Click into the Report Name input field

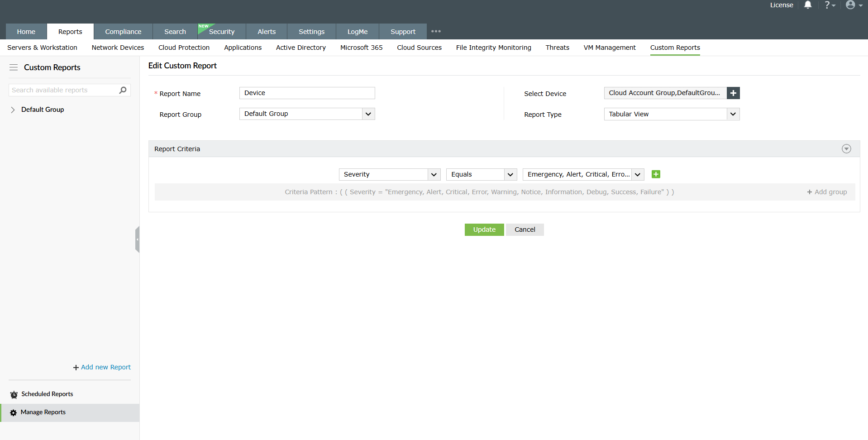tap(307, 93)
